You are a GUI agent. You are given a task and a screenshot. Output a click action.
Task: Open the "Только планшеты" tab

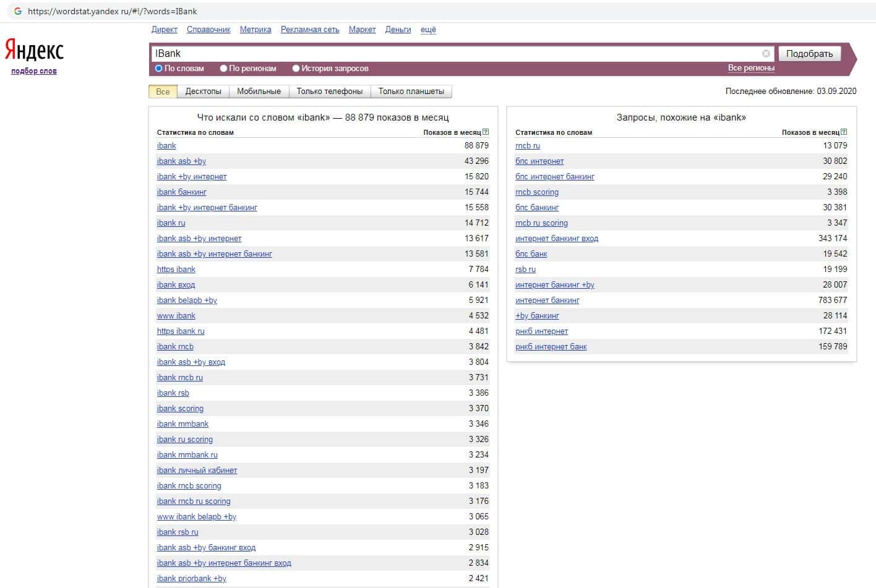(x=411, y=92)
